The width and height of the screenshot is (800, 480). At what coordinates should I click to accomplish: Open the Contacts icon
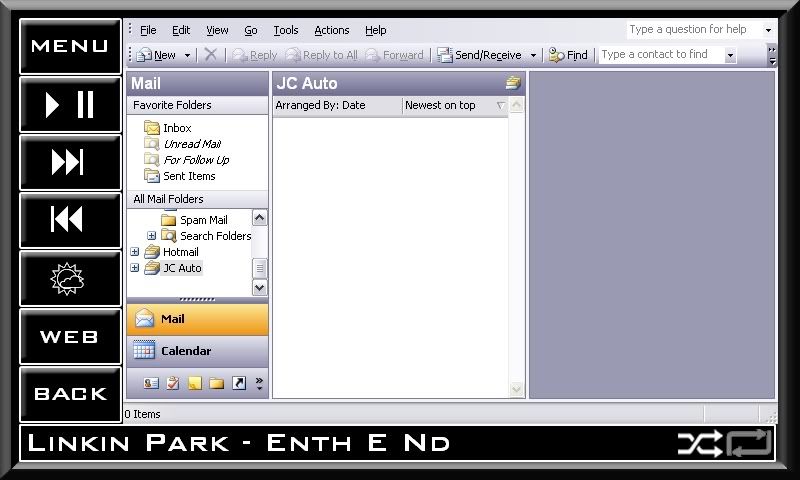pyautogui.click(x=151, y=383)
